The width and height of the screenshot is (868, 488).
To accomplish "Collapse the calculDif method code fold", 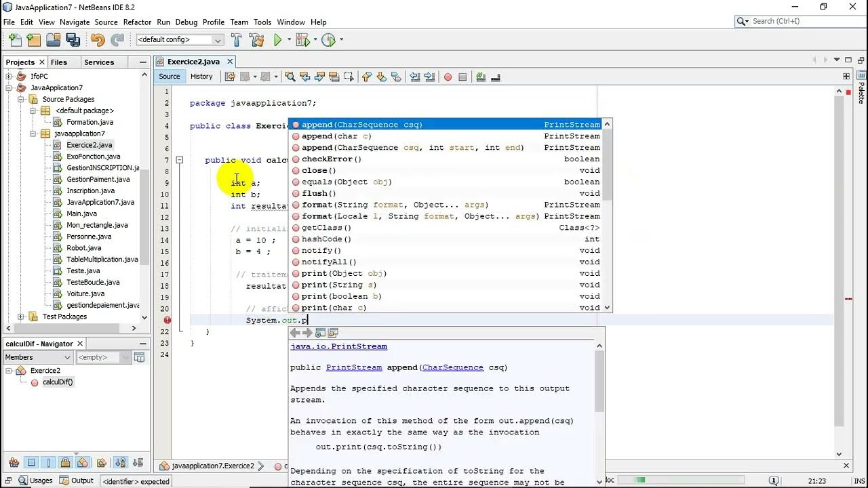I will [179, 161].
